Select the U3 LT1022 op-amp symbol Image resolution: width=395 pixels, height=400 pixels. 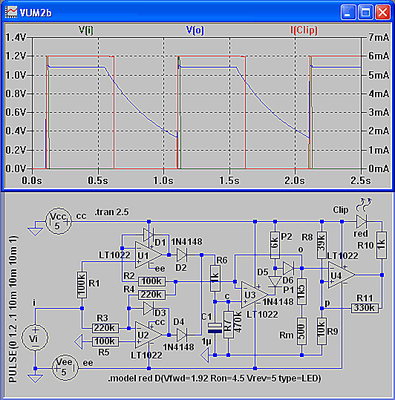(x=254, y=295)
